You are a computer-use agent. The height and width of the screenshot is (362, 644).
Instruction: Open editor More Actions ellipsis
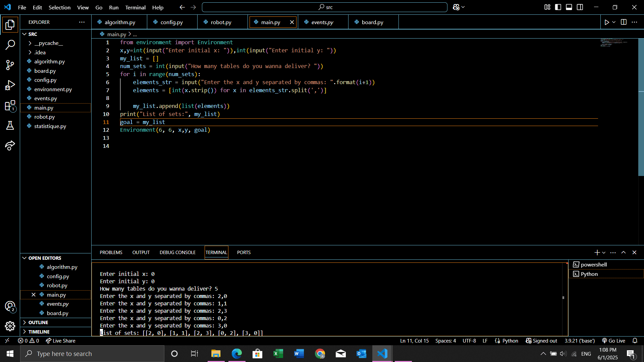pos(634,22)
